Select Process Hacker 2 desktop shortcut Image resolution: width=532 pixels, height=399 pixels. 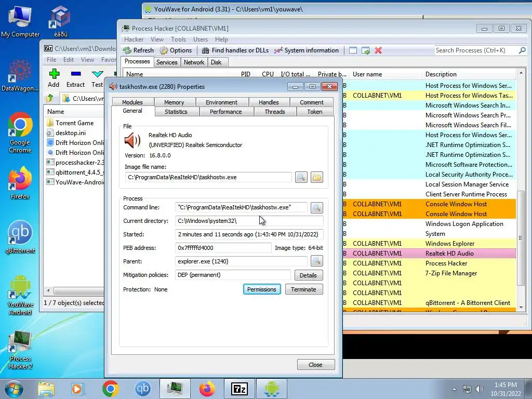click(x=20, y=350)
